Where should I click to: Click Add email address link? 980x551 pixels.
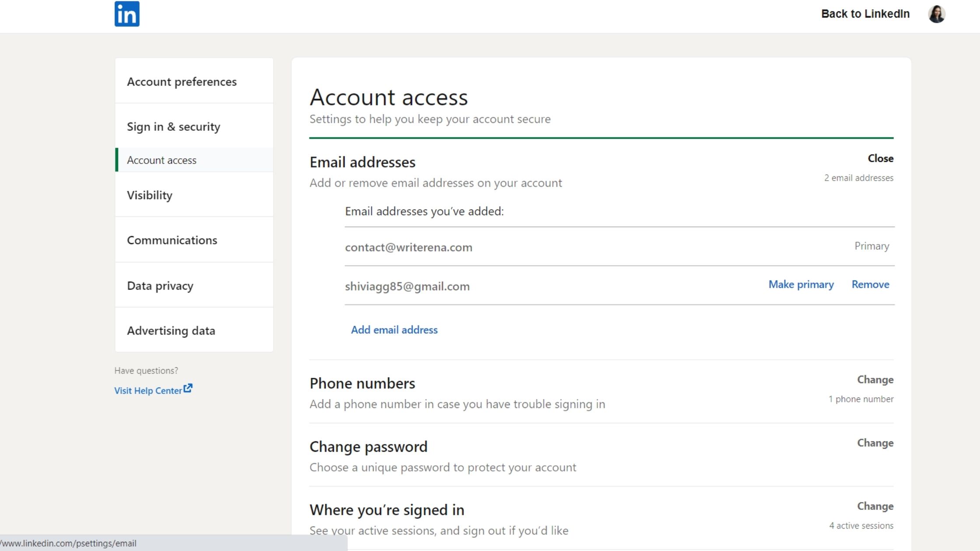click(395, 329)
